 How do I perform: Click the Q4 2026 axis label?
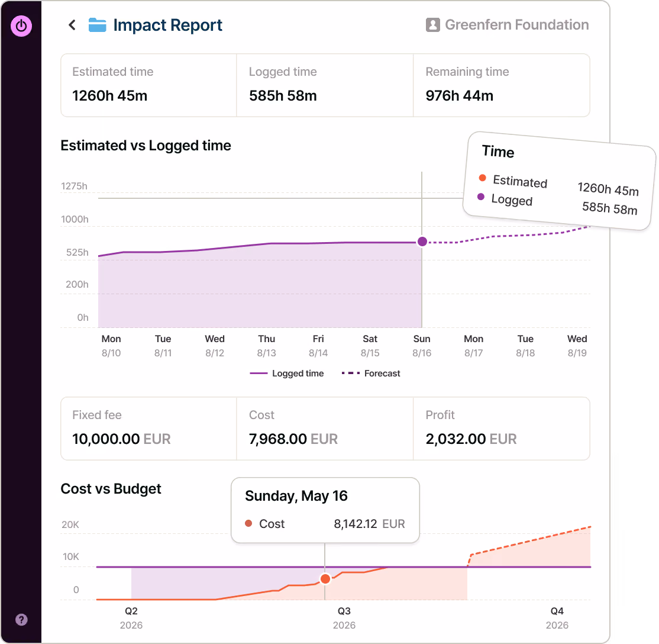click(x=557, y=618)
